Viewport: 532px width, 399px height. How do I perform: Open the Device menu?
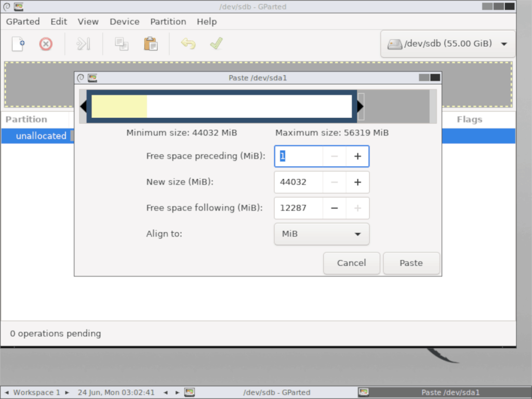tap(124, 22)
